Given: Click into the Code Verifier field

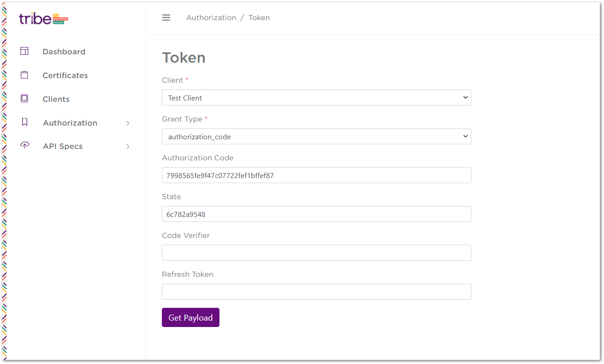Looking at the screenshot, I should pos(316,253).
